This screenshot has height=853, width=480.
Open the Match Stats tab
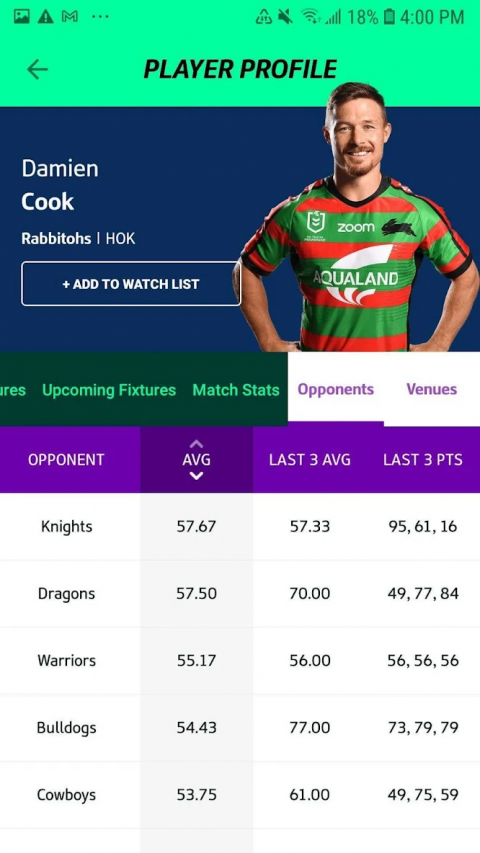[x=236, y=390]
